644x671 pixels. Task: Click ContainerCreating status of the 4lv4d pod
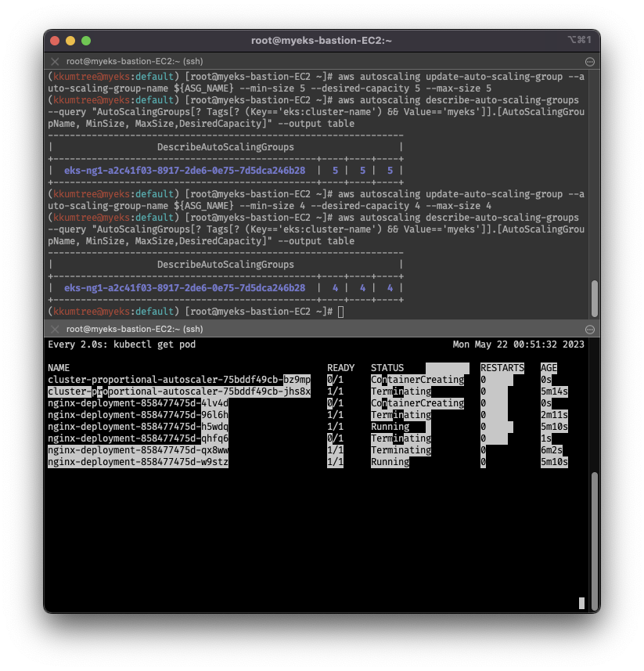tap(417, 403)
